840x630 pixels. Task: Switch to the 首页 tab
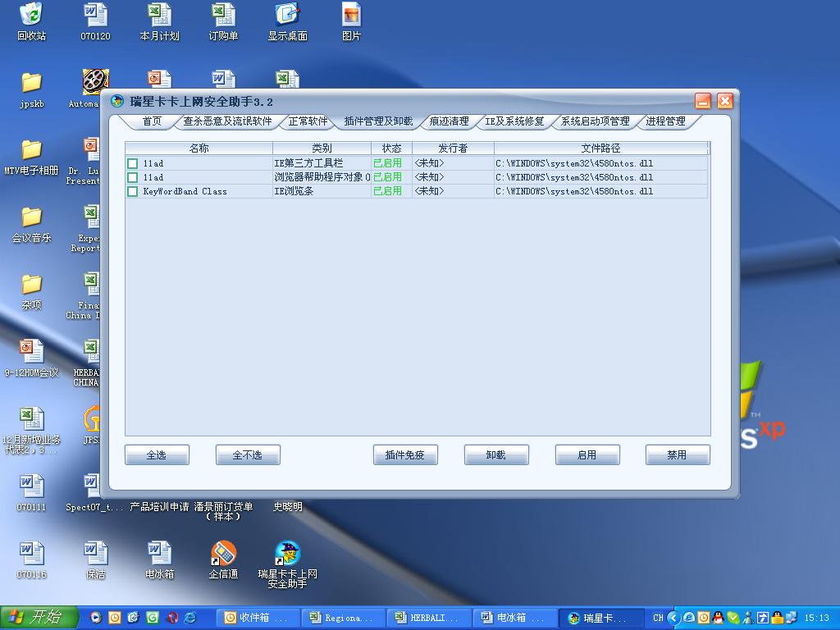[152, 121]
